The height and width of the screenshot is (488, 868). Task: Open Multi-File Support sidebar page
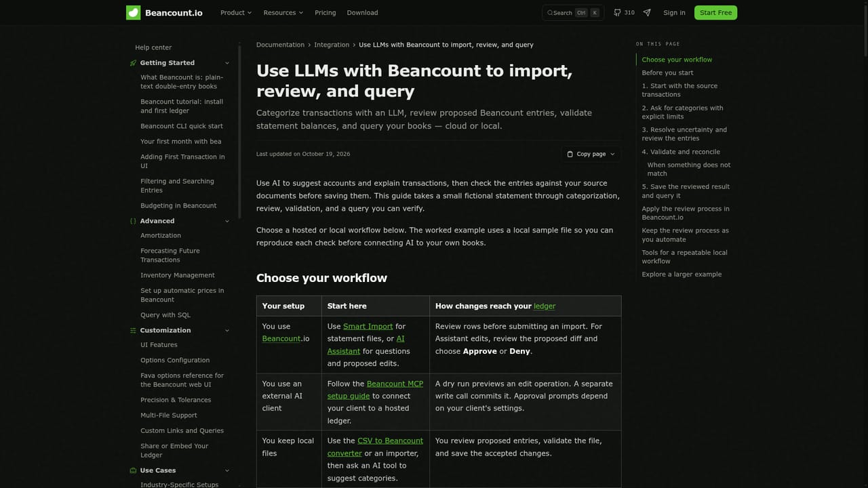coord(169,415)
